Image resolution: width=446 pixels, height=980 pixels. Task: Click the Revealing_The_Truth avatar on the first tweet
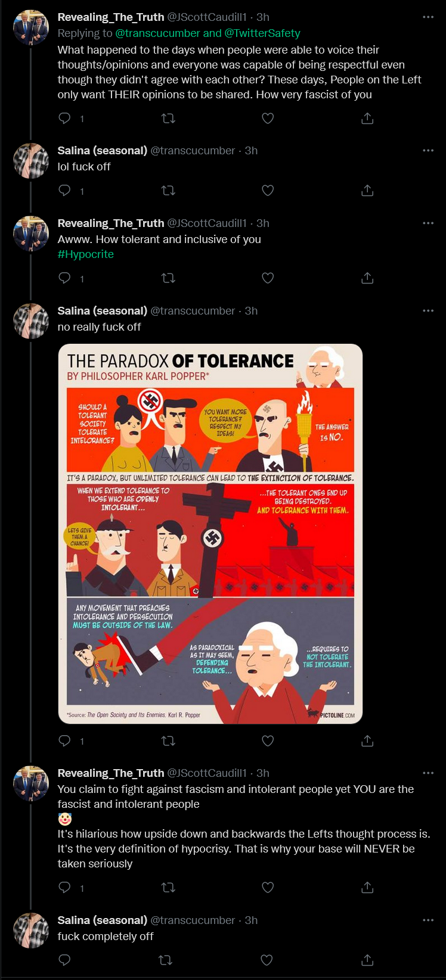[31, 27]
